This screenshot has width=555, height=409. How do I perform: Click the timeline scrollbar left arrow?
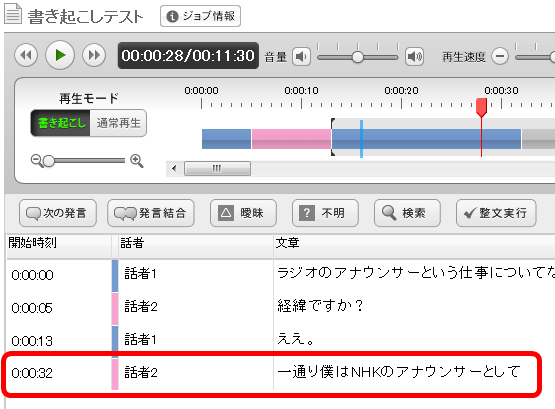tap(174, 168)
